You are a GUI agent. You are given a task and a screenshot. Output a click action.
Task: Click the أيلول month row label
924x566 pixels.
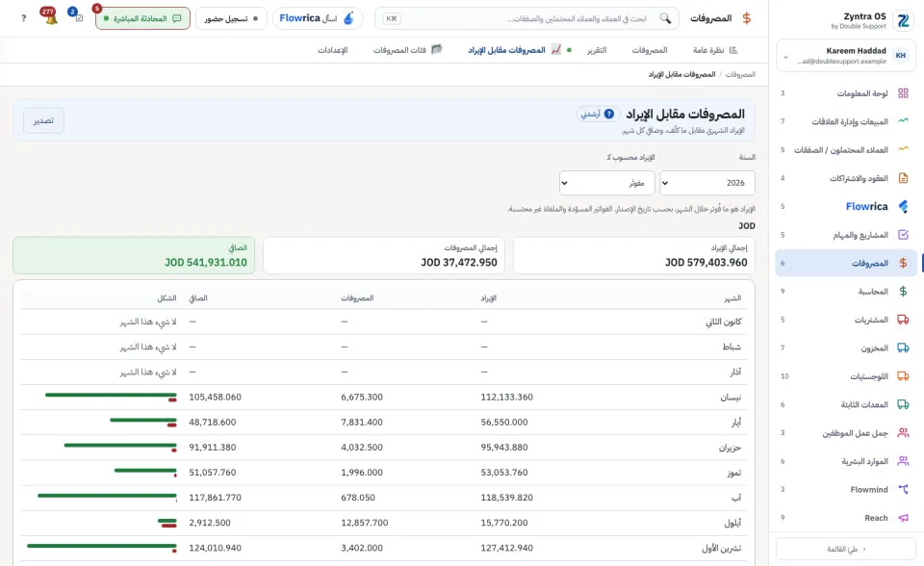(x=732, y=523)
